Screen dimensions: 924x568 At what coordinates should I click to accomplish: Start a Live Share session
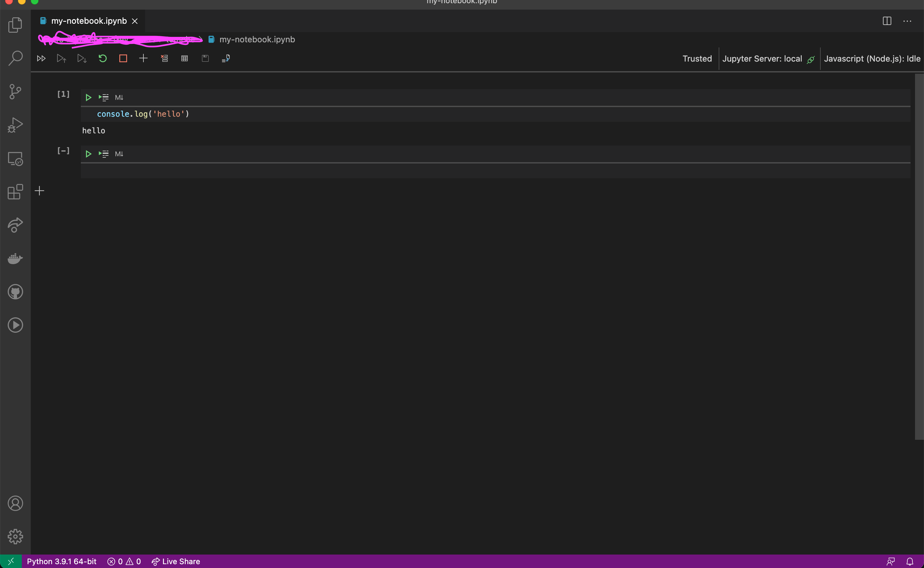pos(175,561)
